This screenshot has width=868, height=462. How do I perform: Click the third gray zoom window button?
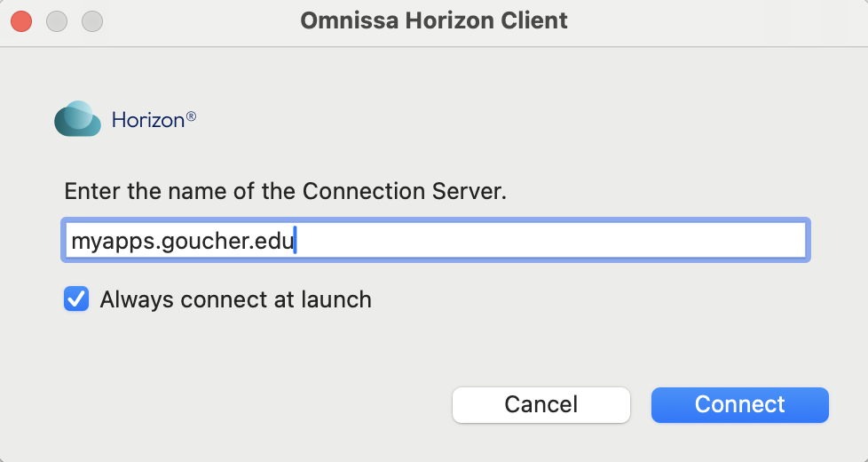coord(92,20)
